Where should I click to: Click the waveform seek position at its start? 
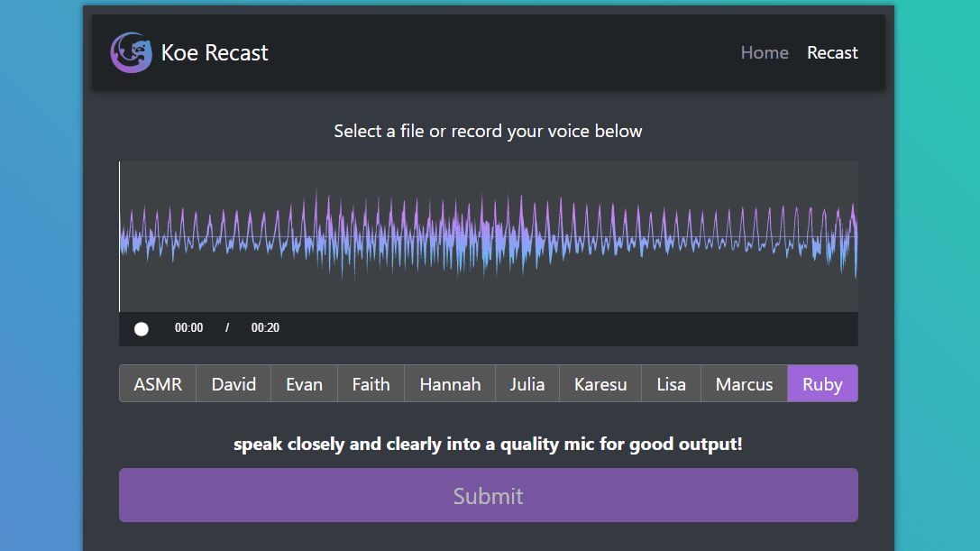click(122, 234)
